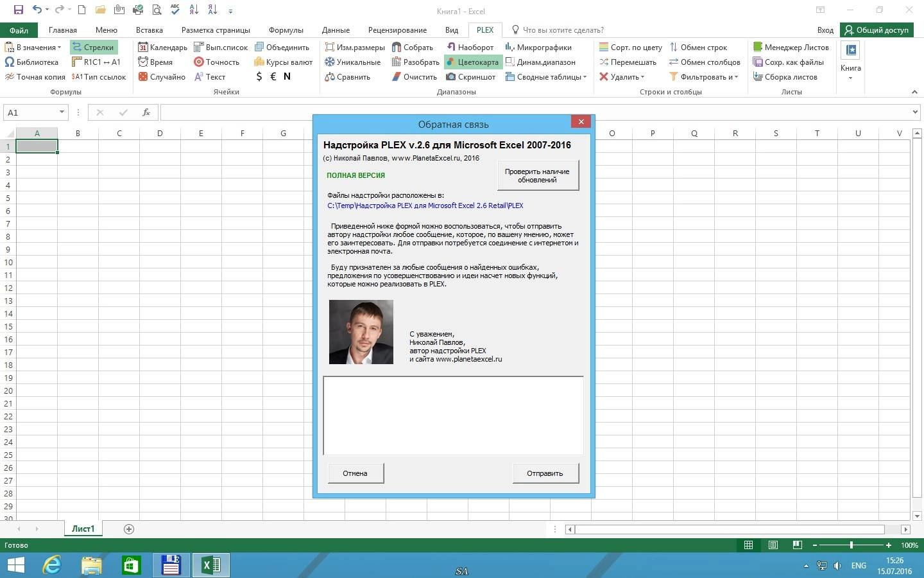Click the 'Изм.размеры' resize range tool
Image resolution: width=924 pixels, height=578 pixels.
354,48
